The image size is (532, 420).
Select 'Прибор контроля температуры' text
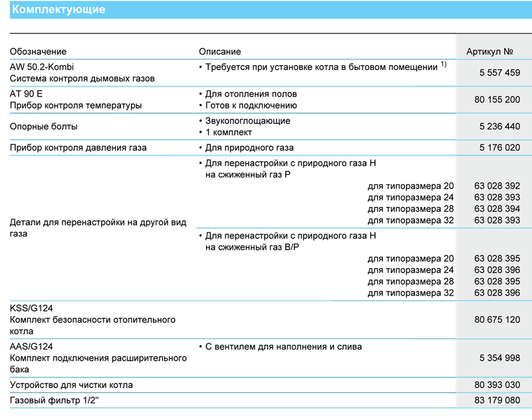point(76,105)
